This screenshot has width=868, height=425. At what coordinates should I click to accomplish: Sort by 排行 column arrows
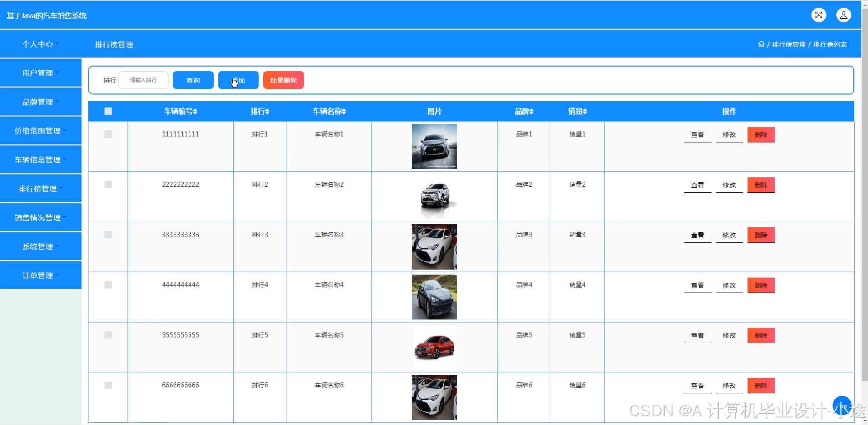268,111
